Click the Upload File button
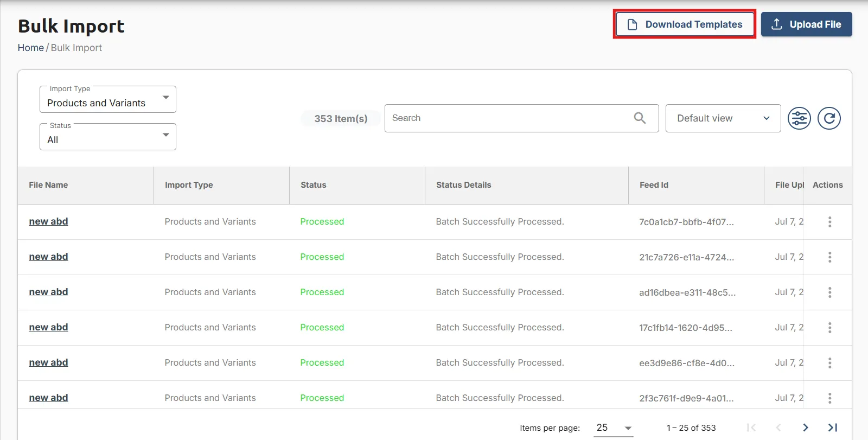The height and width of the screenshot is (440, 868). (x=806, y=24)
